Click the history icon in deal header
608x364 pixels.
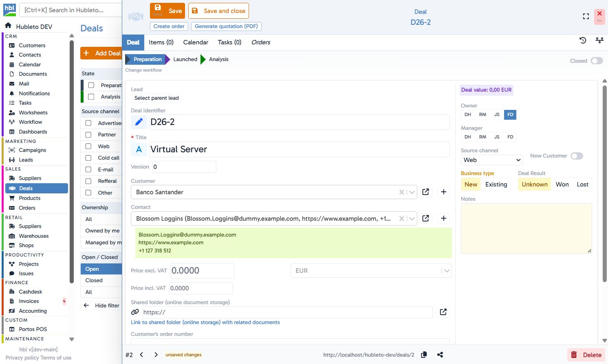583,40
